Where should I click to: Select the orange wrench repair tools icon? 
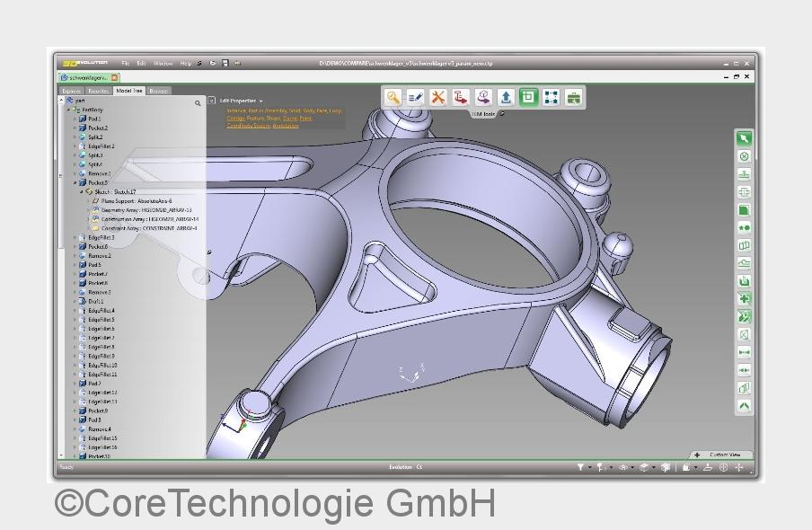click(x=437, y=97)
